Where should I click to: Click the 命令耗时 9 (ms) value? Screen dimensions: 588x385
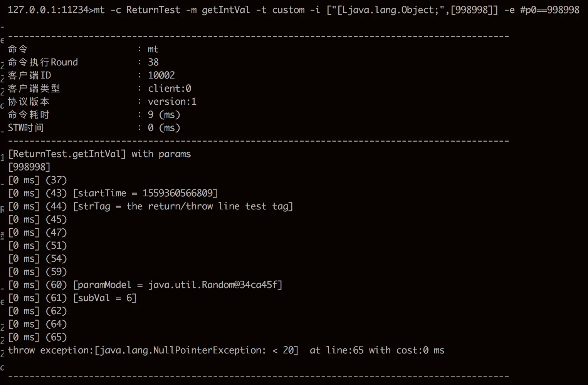point(164,115)
